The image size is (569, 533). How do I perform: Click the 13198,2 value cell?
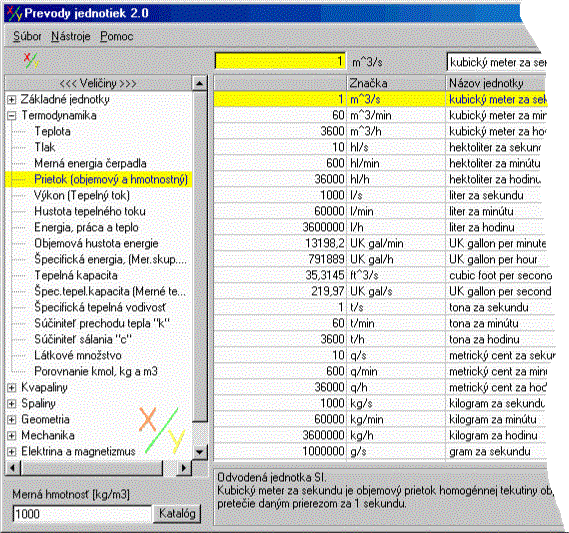[x=280, y=243]
